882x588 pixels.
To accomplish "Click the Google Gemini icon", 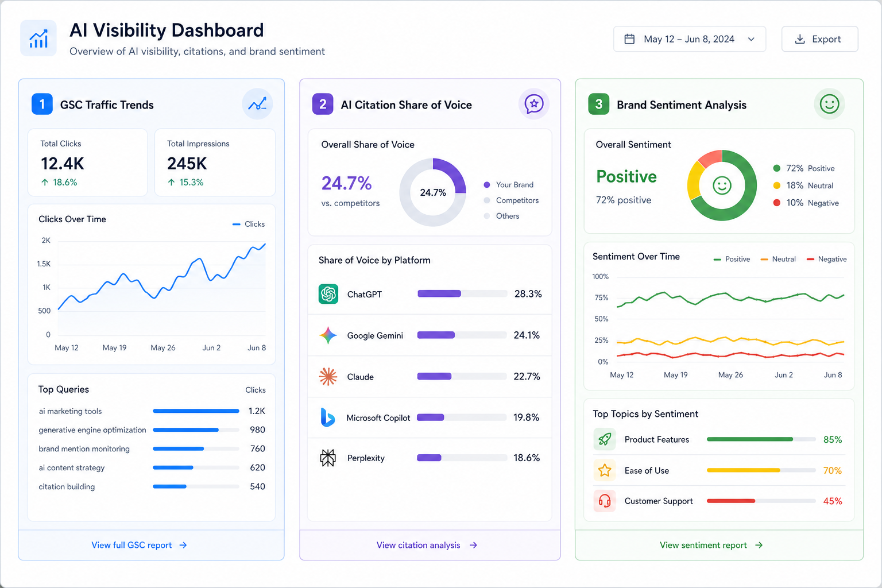I will 328,335.
